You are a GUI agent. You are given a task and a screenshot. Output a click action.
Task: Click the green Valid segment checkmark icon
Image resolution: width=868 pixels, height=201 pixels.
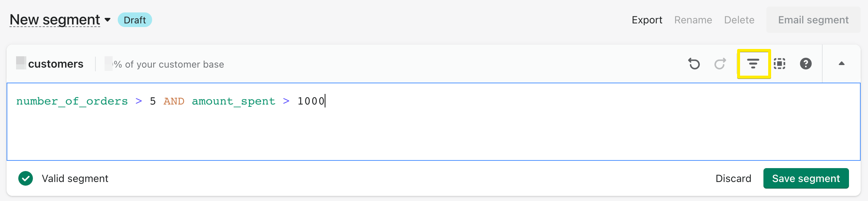(26, 178)
